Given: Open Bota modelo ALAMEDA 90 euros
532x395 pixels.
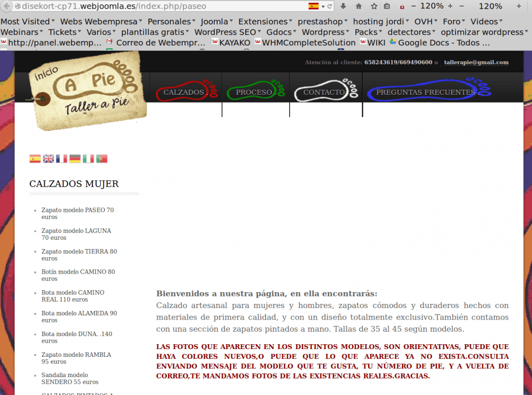Looking at the screenshot, I should tap(79, 316).
